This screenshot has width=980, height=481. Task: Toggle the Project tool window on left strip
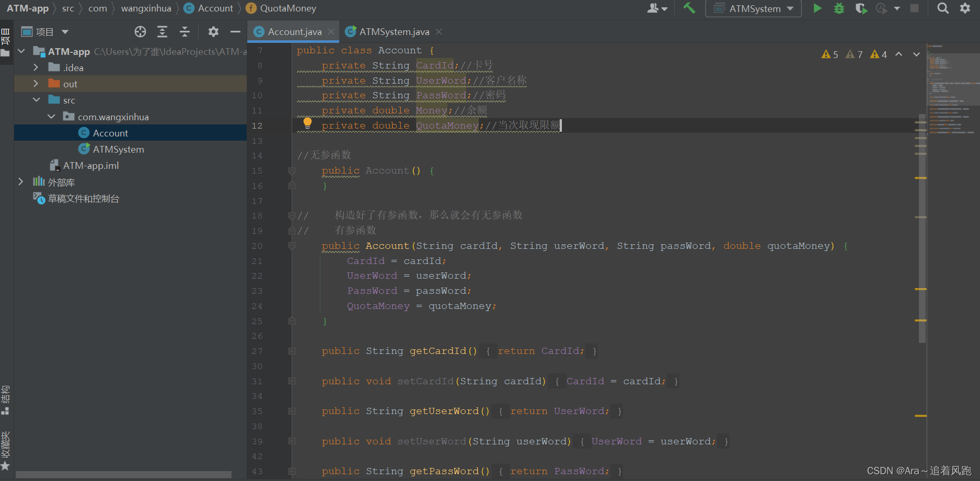(x=6, y=43)
